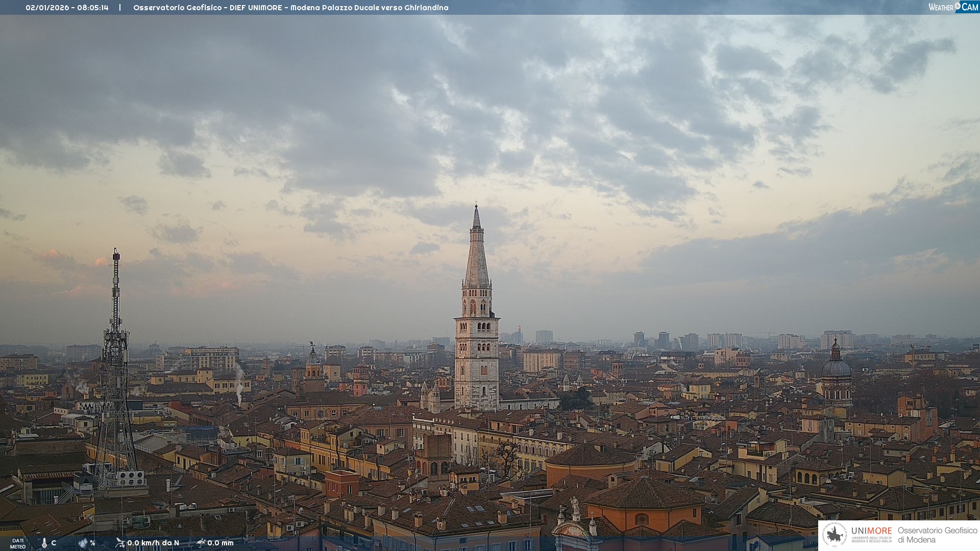
Task: Click the wind anemometer icon
Action: point(120,543)
